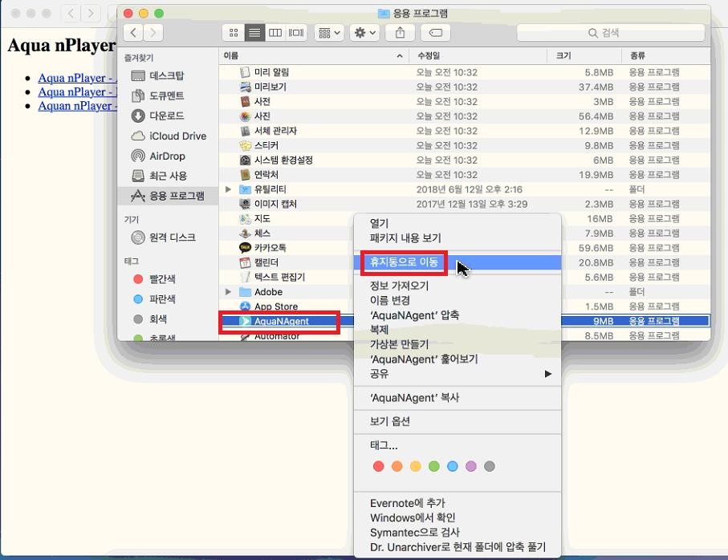Screen dimensions: 728x560
Task: Select the 빨간색 tag in sidebar
Action: [x=168, y=279]
